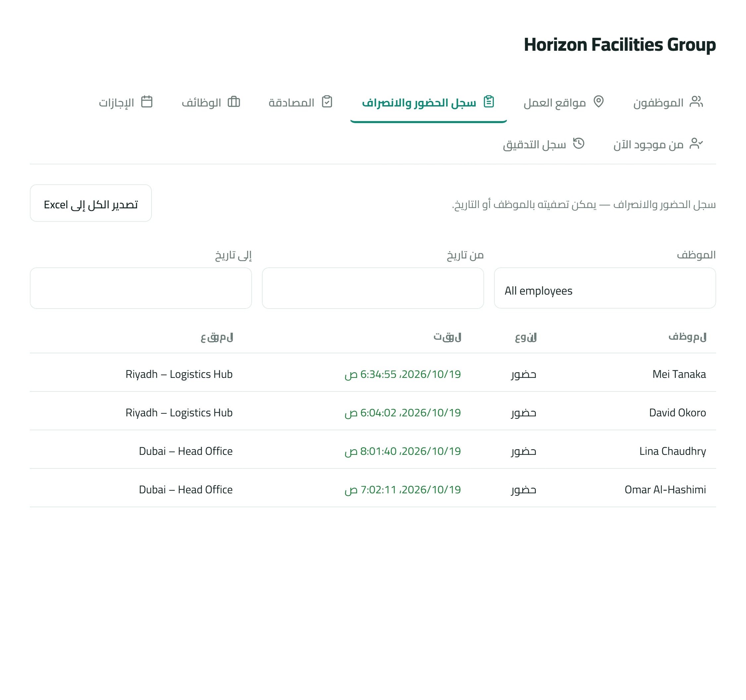The width and height of the screenshot is (746, 700).
Task: Focus the من تاريخ date field
Action: pyautogui.click(x=373, y=288)
